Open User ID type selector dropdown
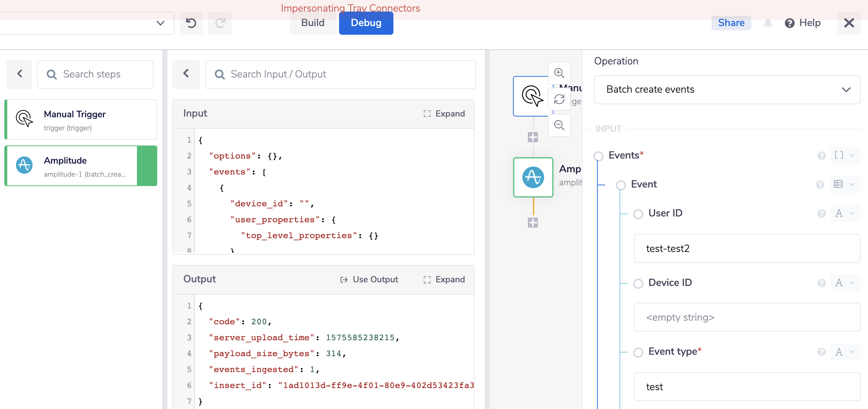 click(845, 214)
